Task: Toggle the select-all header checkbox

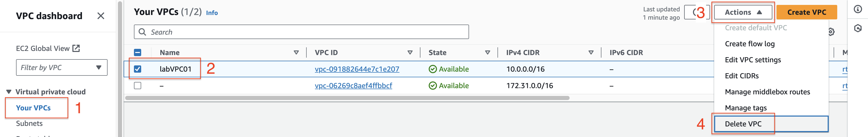Action: [x=138, y=52]
